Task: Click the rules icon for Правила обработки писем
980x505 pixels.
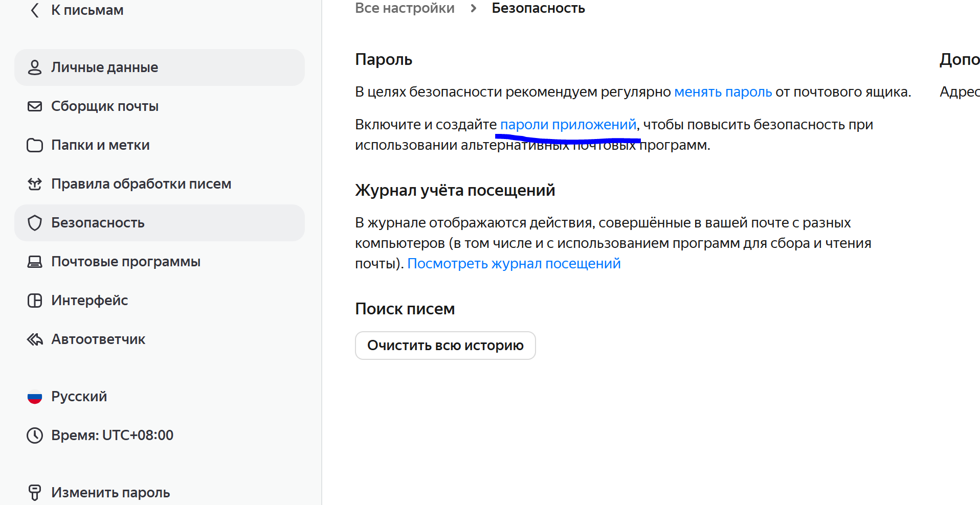Action: pyautogui.click(x=34, y=184)
